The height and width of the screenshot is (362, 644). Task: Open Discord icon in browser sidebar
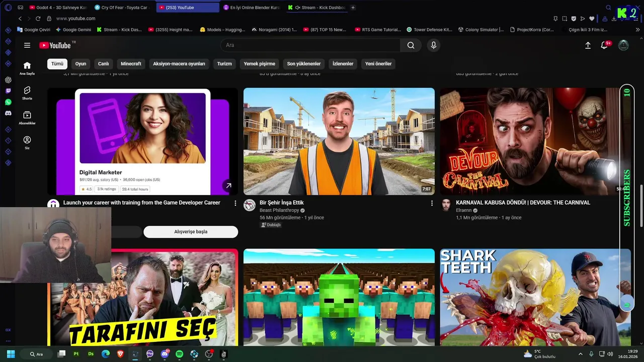tap(8, 114)
